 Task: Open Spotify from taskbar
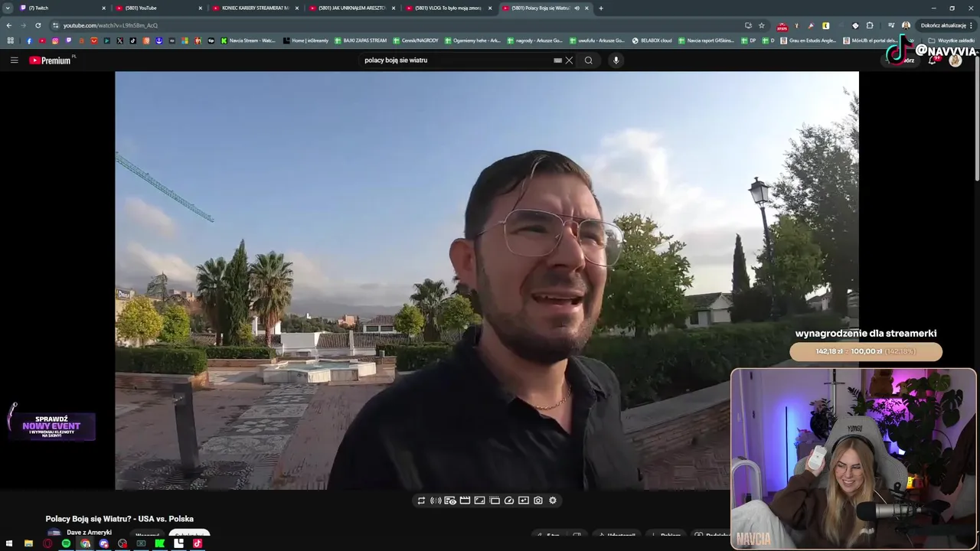coord(66,543)
